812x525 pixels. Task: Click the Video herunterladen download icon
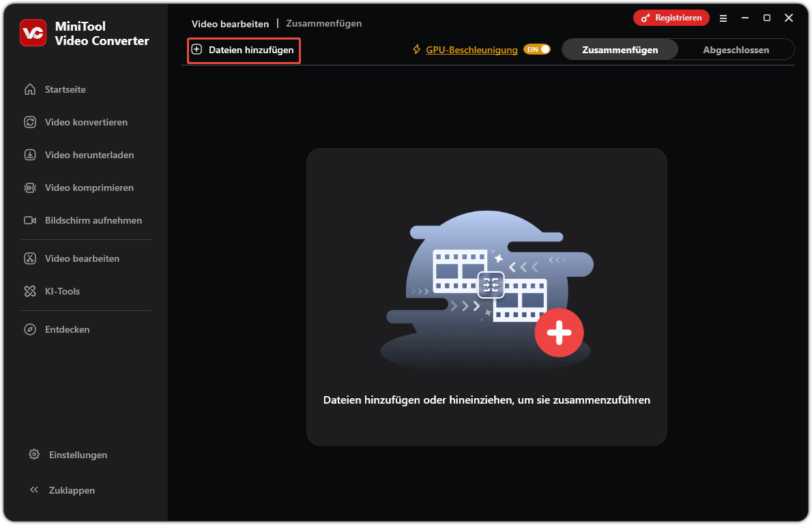(x=30, y=155)
